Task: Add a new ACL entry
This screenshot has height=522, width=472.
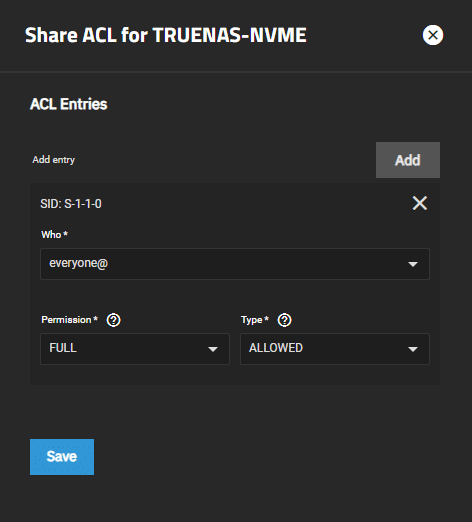Action: (408, 160)
